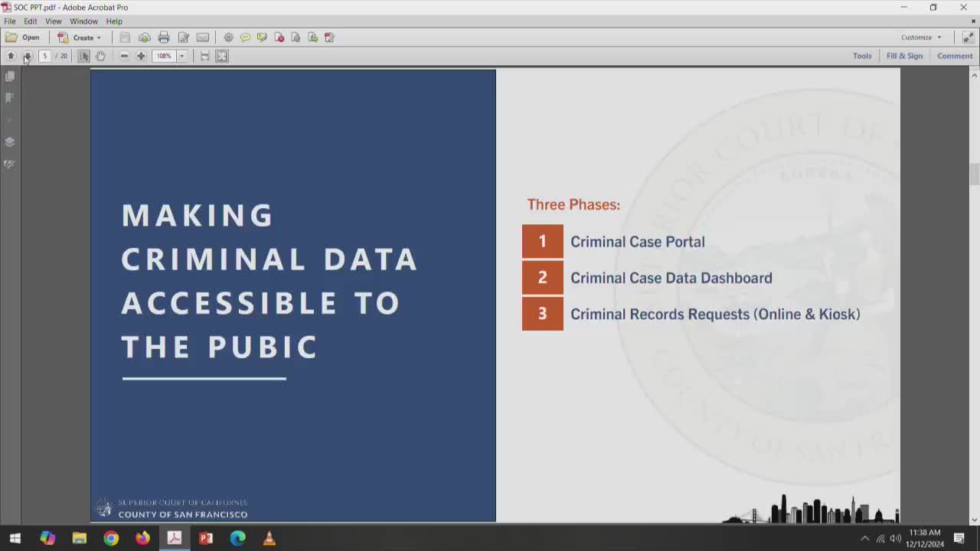Open the Layers panel in the sidebar
This screenshot has width=980, height=551.
[10, 142]
